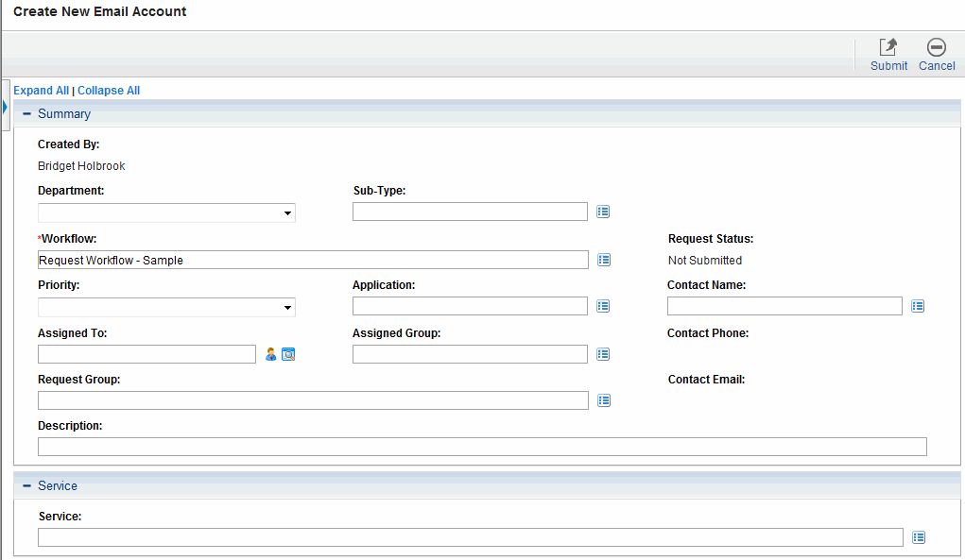Open the Application fill list icon
This screenshot has width=965, height=560.
603,306
